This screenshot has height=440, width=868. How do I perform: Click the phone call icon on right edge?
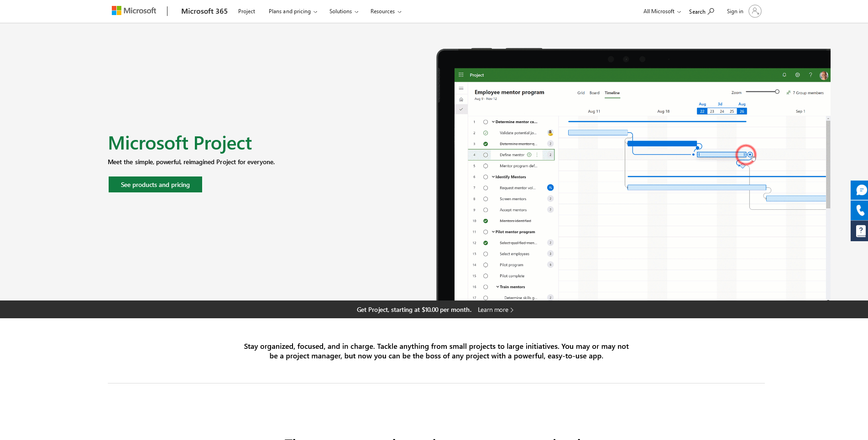(x=860, y=210)
